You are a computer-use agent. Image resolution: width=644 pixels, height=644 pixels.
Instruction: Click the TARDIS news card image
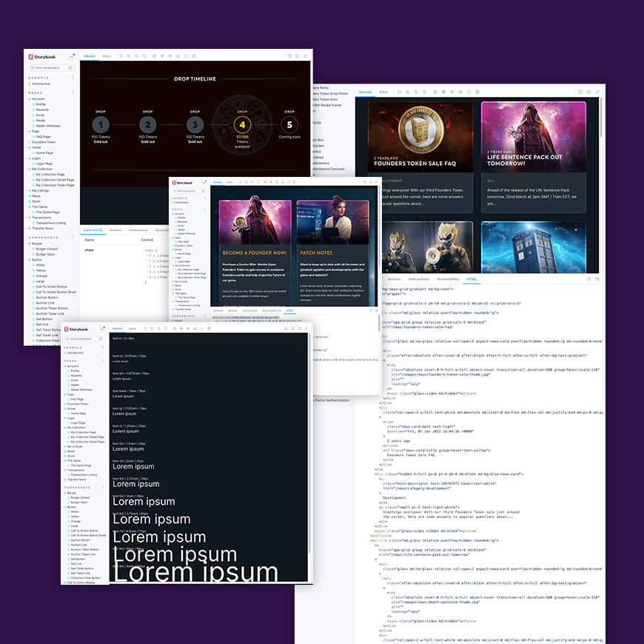534,246
